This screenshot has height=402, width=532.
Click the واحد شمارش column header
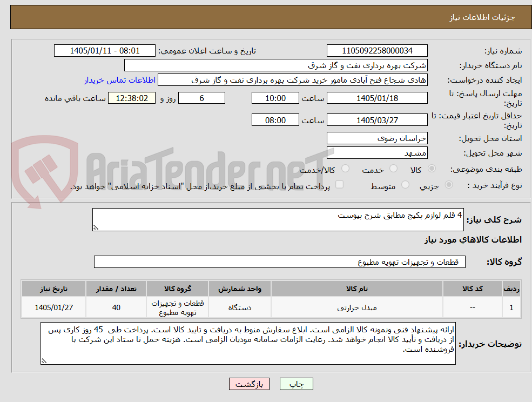(240, 289)
